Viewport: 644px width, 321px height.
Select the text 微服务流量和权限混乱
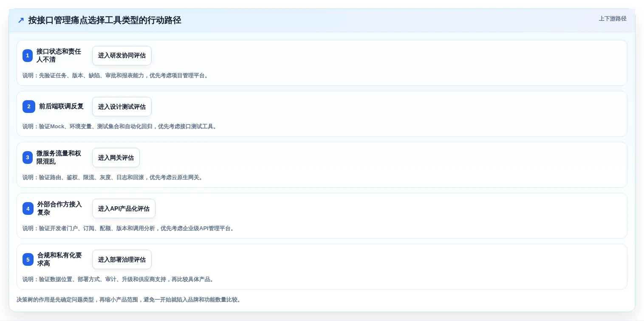point(59,158)
